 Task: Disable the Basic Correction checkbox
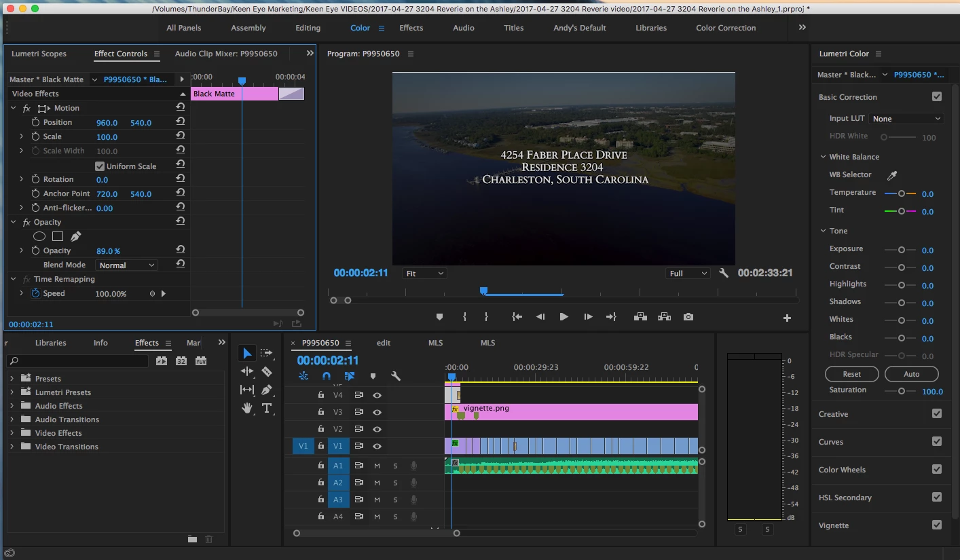937,97
